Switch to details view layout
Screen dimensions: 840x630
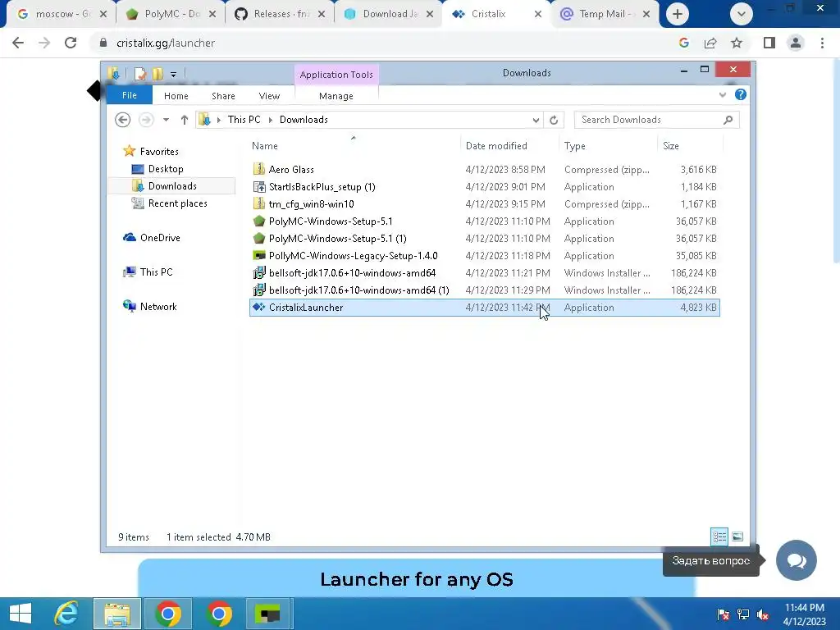pyautogui.click(x=719, y=536)
